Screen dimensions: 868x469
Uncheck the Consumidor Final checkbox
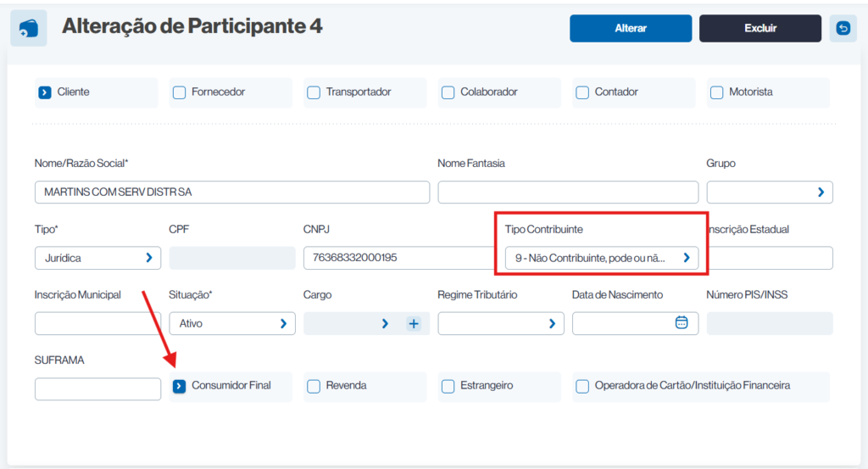tap(179, 386)
